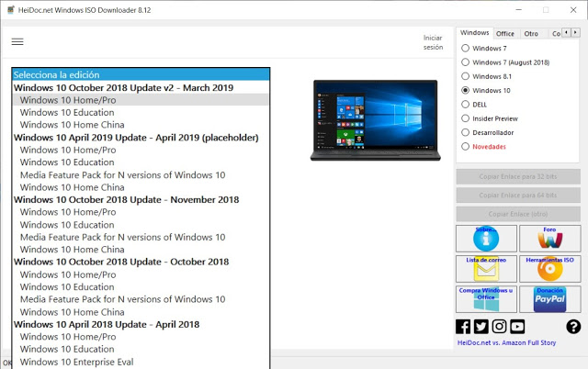Choose Windows 10 Enterprise Eval entry
Screen dimensions: 588x369
(x=141, y=362)
